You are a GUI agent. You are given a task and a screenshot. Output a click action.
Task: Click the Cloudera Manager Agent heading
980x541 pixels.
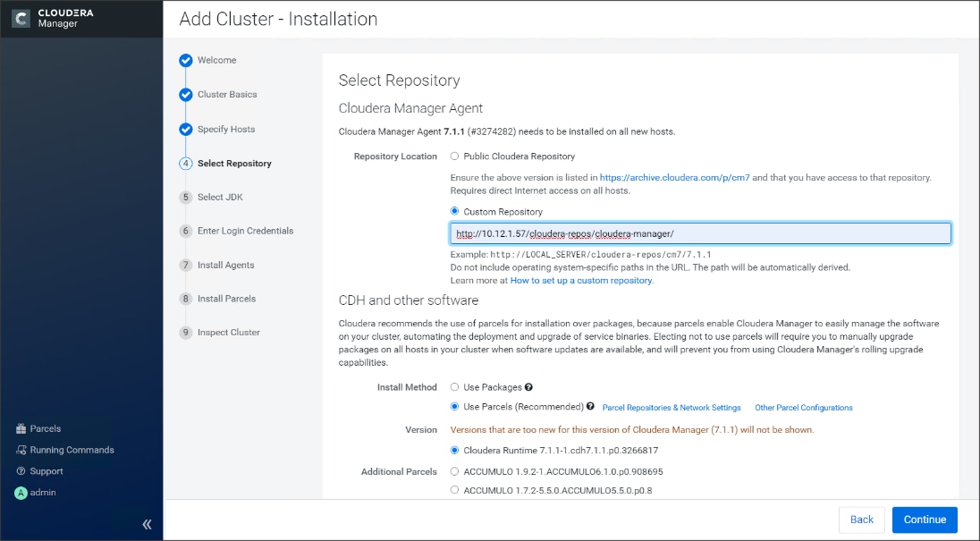click(x=410, y=108)
